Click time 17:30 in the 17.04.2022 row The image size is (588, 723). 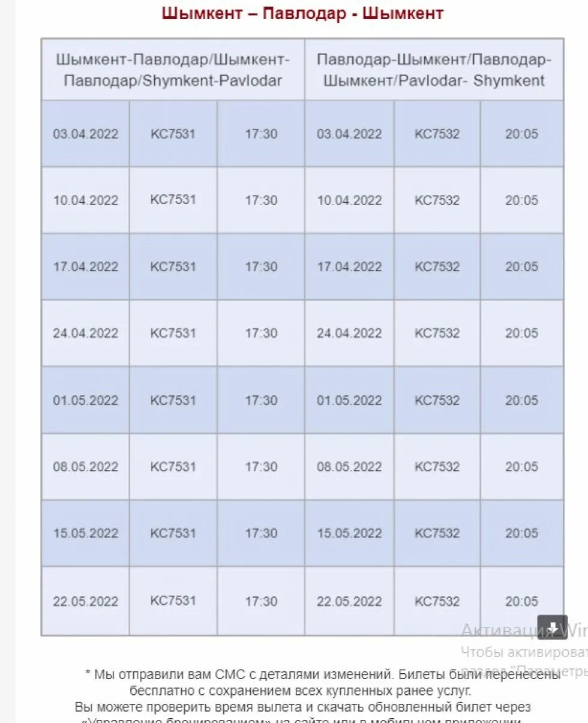(x=261, y=266)
